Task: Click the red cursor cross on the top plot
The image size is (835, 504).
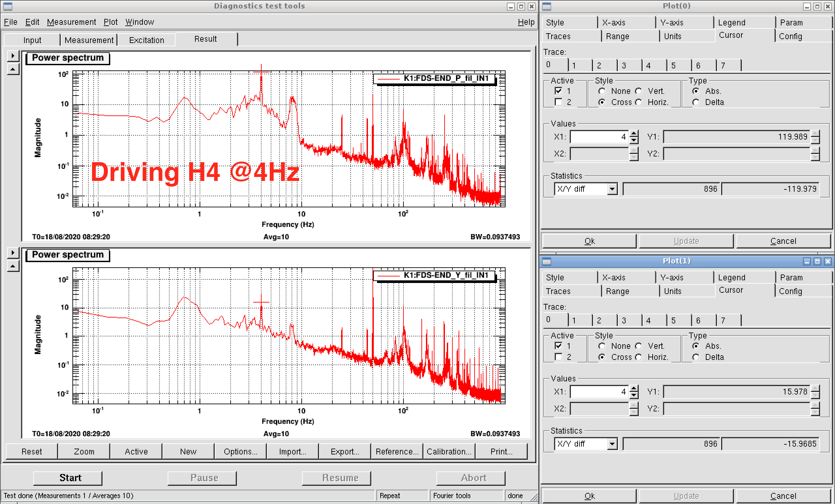Action: (x=261, y=72)
